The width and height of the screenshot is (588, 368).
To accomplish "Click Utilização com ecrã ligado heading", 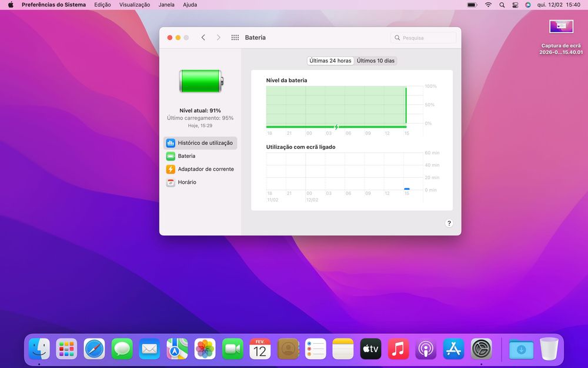I will [300, 147].
